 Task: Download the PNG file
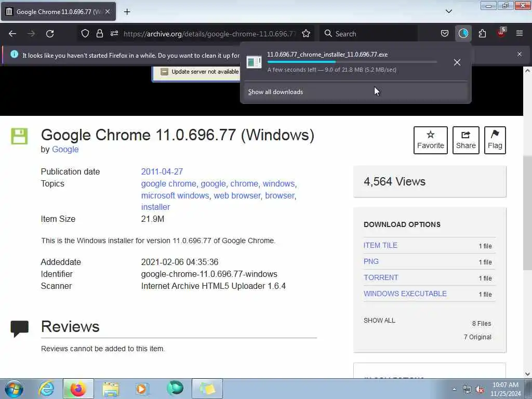371,262
